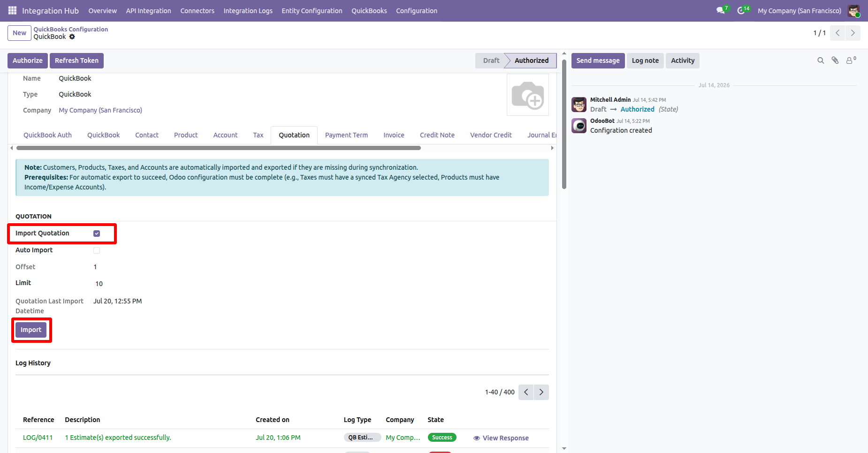Open the Entity Configuration menu
Image resolution: width=868 pixels, height=453 pixels.
tap(312, 11)
